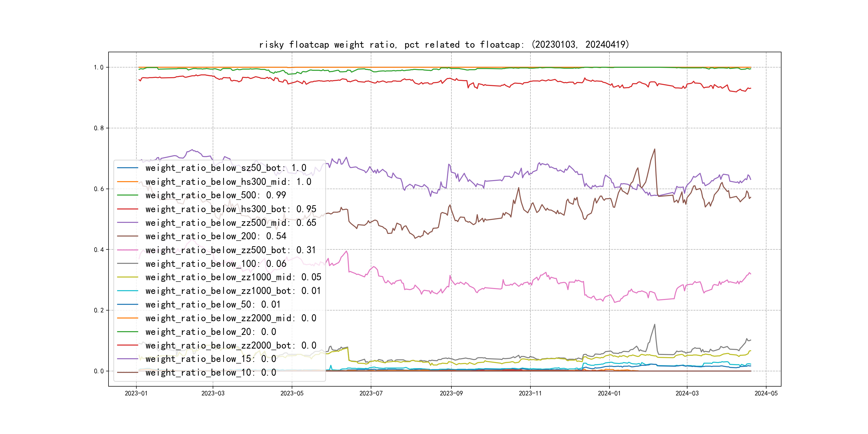Click legend label weight_ratio_below_zz500_mid: 0.65
Viewport: 868px width, 434px height.
[230, 223]
